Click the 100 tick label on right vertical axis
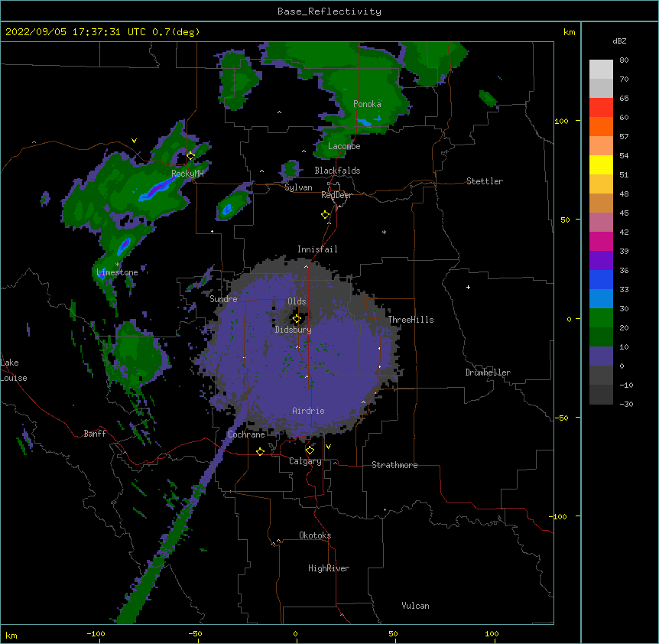This screenshot has width=659, height=644. [561, 121]
